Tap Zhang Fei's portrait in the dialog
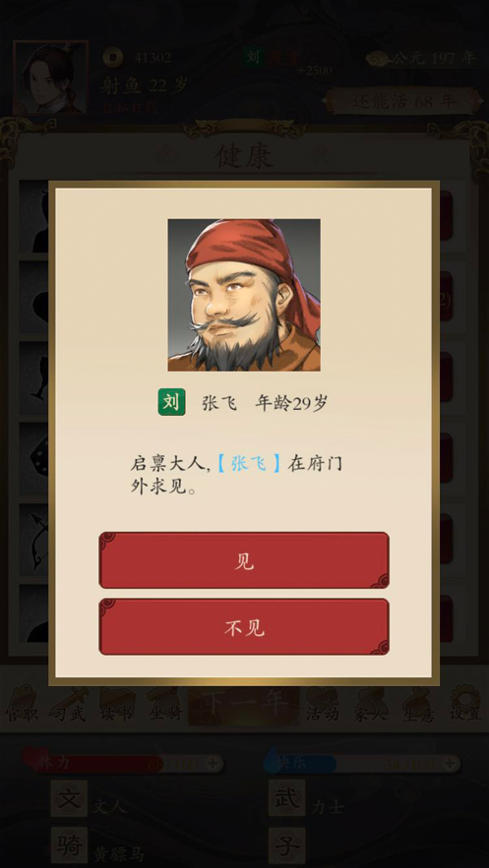489x868 pixels. pyautogui.click(x=244, y=295)
